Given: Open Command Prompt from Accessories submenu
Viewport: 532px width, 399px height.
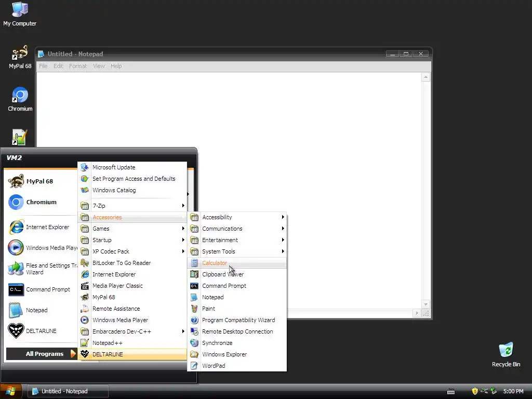Looking at the screenshot, I should coord(237,286).
